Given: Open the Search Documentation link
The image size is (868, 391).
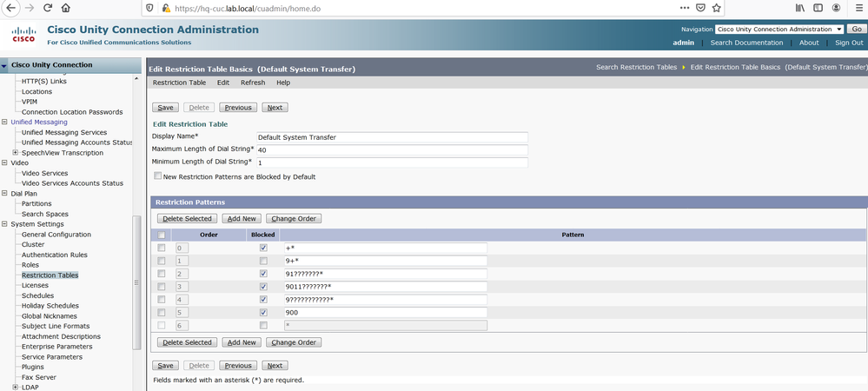Looking at the screenshot, I should (746, 43).
